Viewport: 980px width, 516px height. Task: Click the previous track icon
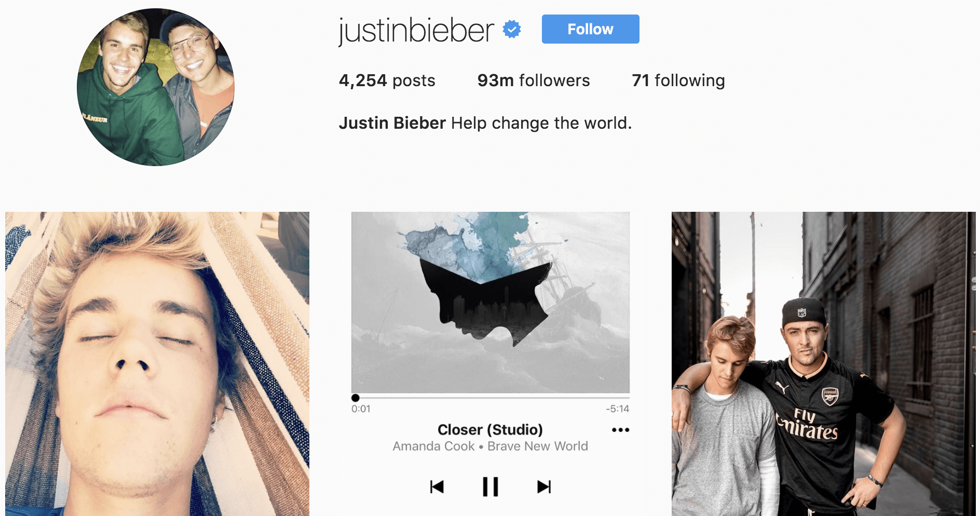[x=437, y=487]
